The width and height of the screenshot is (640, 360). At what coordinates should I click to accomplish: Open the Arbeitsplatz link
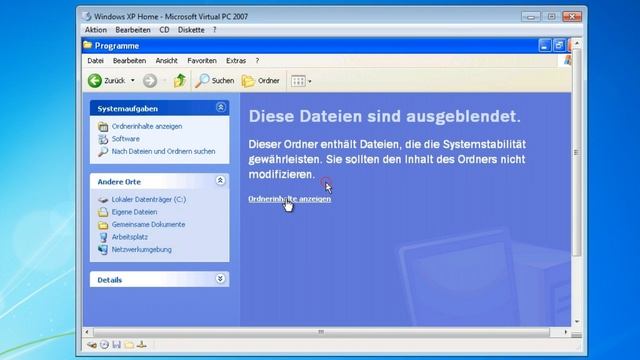(130, 237)
